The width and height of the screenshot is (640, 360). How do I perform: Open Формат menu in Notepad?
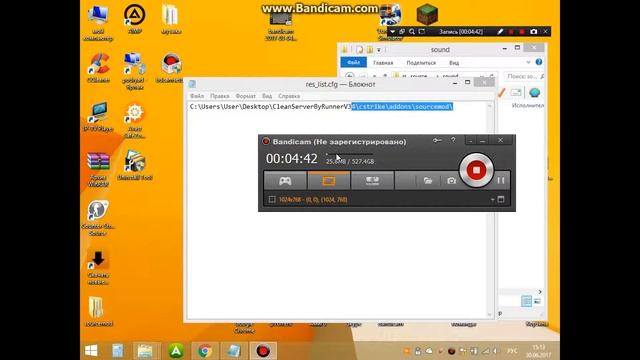[246, 96]
